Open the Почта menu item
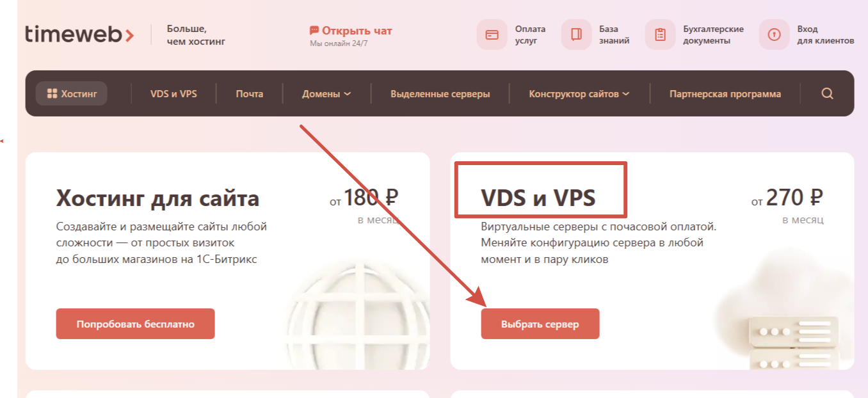Image resolution: width=868 pixels, height=398 pixels. (249, 93)
